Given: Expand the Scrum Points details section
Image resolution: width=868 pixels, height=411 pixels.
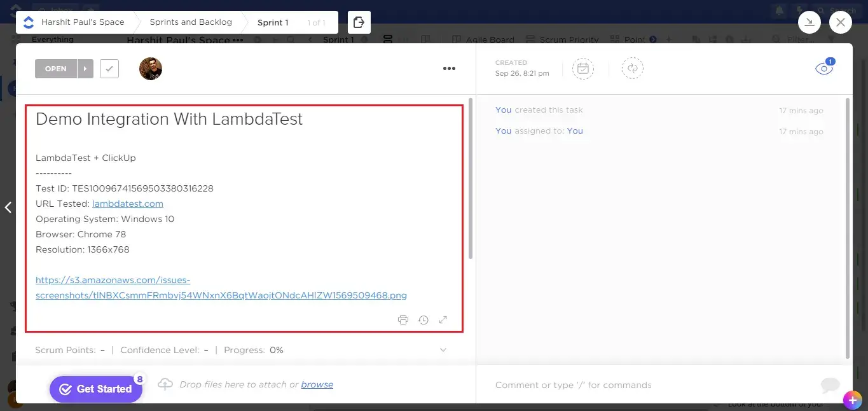Looking at the screenshot, I should point(443,350).
